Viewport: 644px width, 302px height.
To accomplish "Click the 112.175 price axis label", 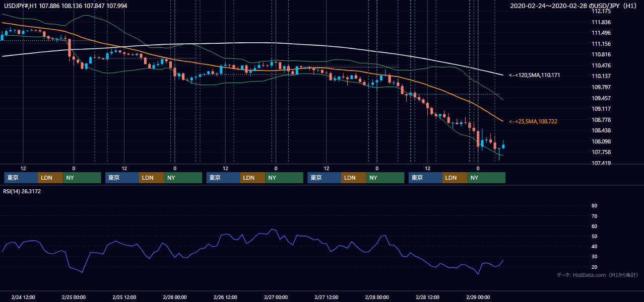I will [x=601, y=11].
